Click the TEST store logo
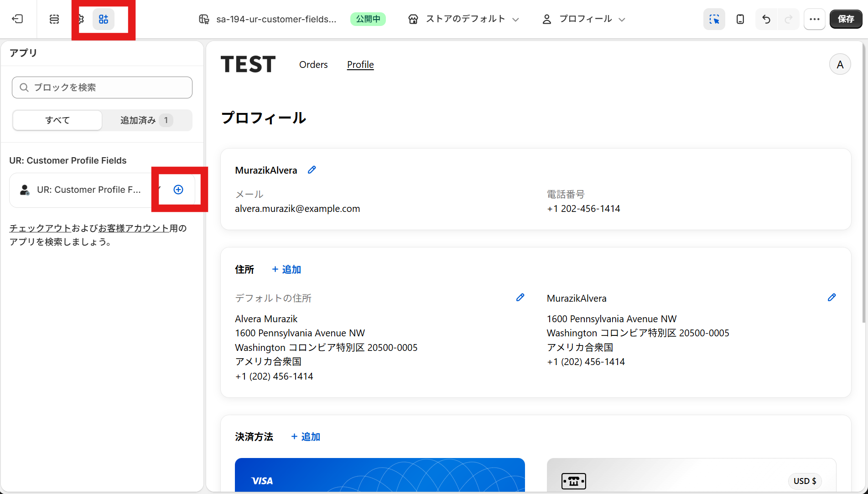Viewport: 868px width, 494px height. (248, 64)
